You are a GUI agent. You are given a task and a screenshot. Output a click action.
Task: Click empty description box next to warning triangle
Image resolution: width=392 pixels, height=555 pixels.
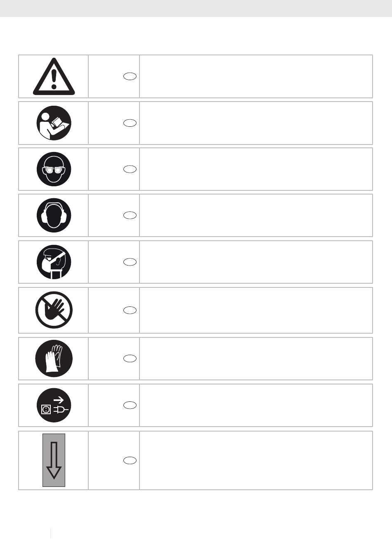(256, 76)
